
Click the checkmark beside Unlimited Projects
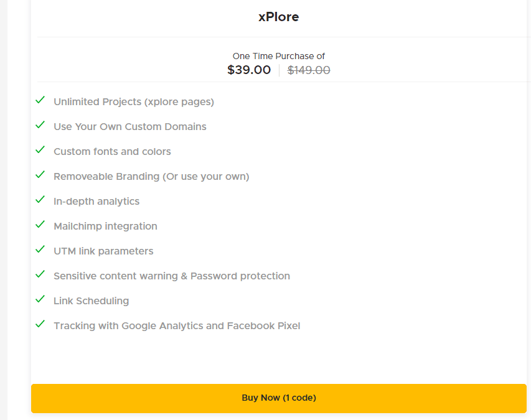coord(40,100)
